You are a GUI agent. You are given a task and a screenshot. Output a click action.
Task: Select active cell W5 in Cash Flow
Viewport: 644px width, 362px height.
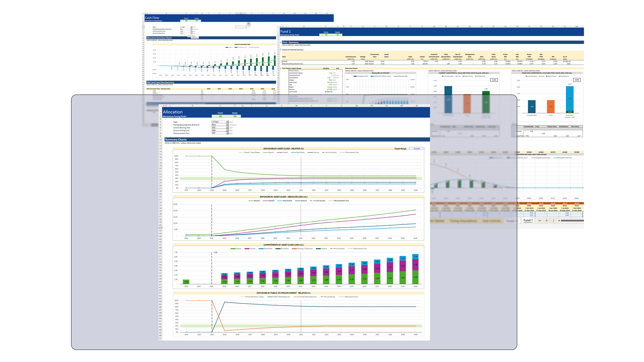click(x=241, y=27)
